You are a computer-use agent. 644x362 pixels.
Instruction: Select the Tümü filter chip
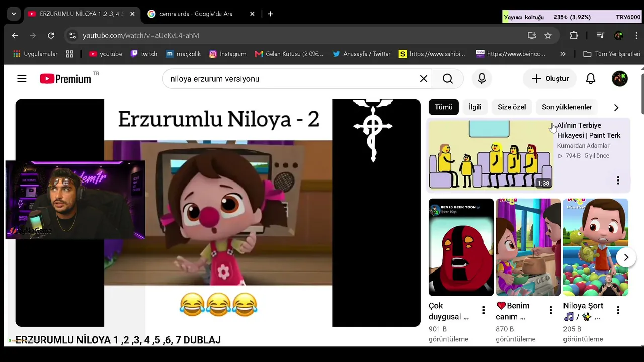pyautogui.click(x=444, y=107)
